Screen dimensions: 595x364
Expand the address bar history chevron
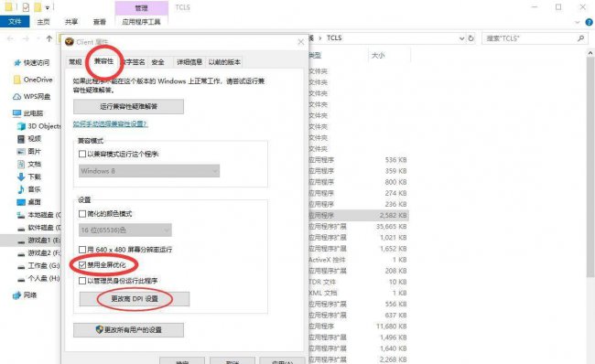pos(461,38)
